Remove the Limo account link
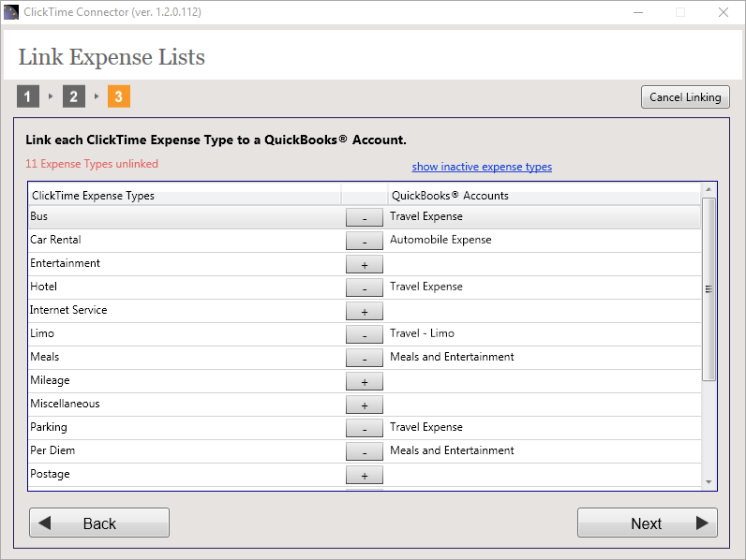The image size is (746, 560). coord(364,334)
